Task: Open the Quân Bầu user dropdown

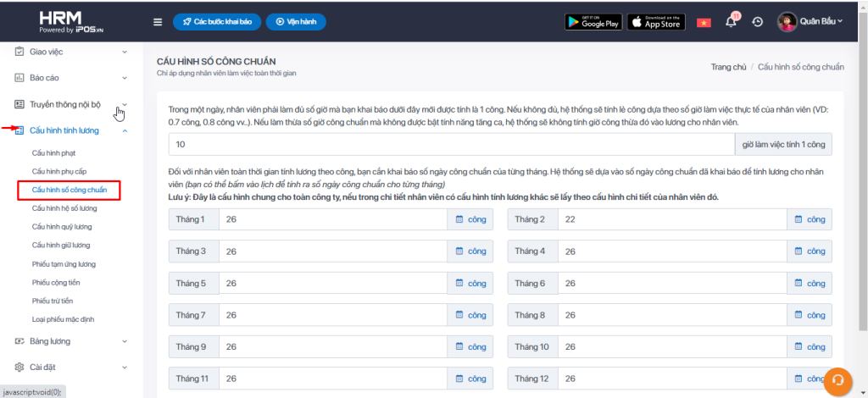Action: [811, 22]
